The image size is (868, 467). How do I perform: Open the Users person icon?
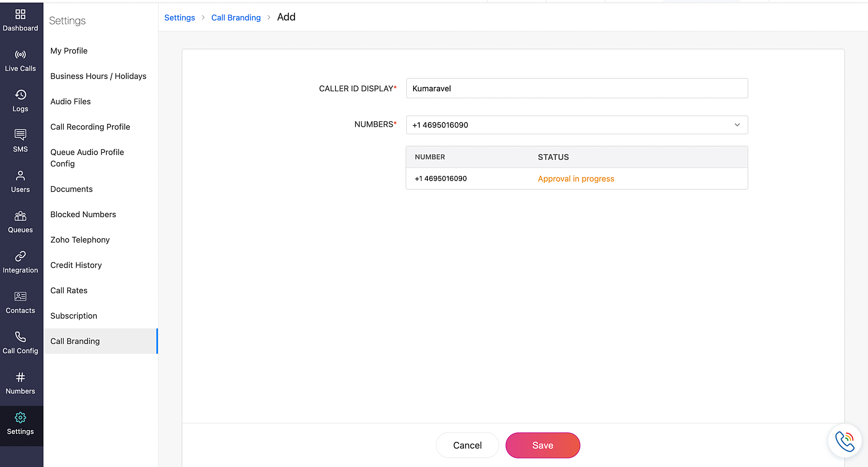point(20,176)
